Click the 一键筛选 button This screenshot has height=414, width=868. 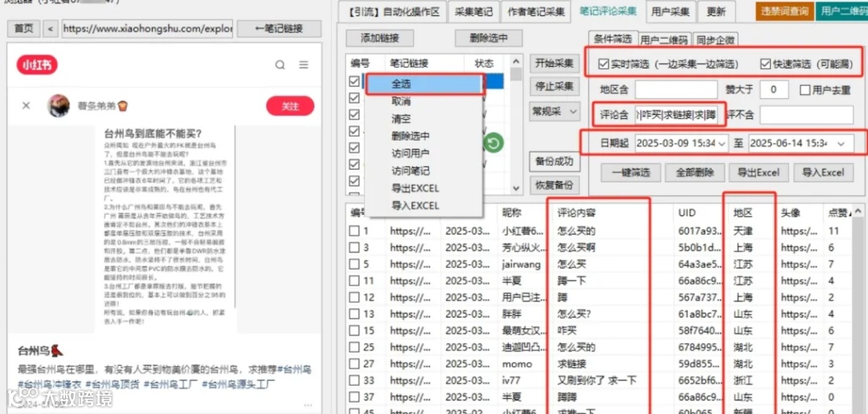click(x=631, y=172)
